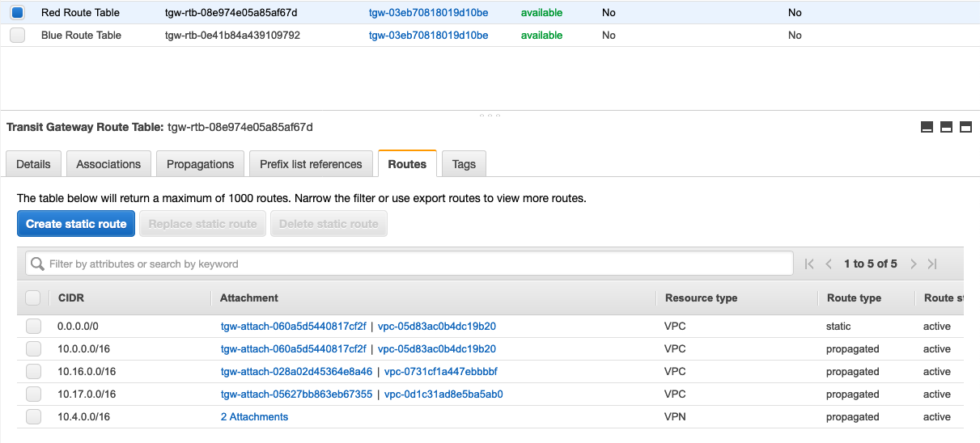Open vpc-0731cf1a447ebbbbf link
The image size is (980, 443).
(441, 372)
